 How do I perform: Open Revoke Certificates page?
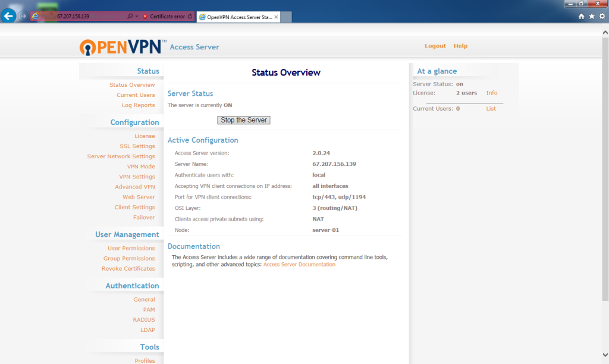[128, 268]
